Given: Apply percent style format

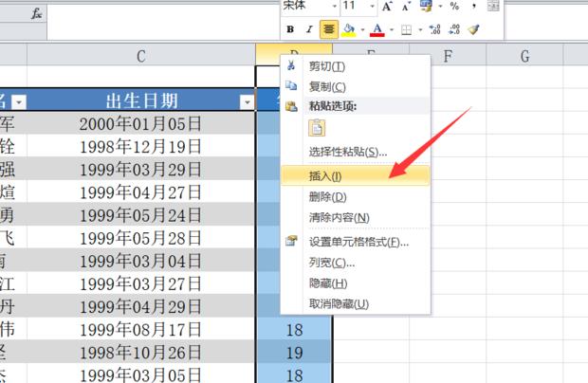Looking at the screenshot, I should [454, 7].
